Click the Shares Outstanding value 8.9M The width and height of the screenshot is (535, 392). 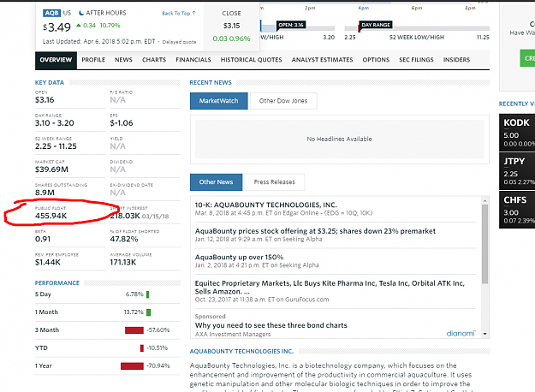pos(45,193)
